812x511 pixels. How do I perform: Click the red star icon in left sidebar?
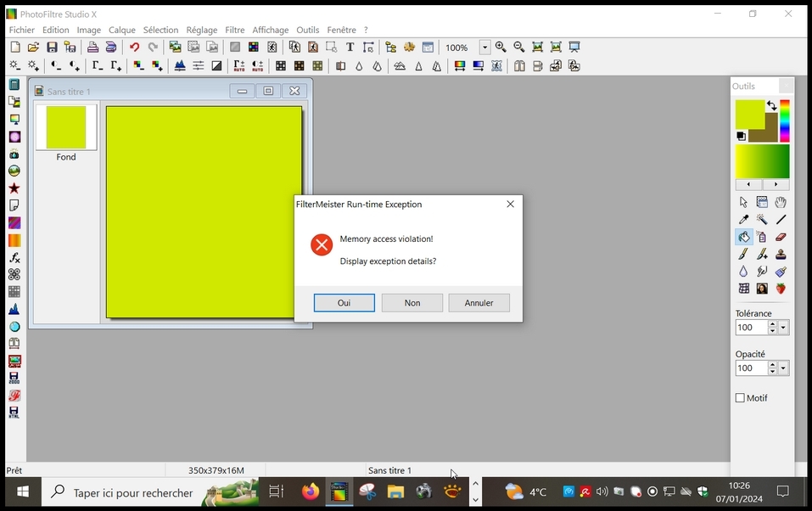(x=14, y=188)
